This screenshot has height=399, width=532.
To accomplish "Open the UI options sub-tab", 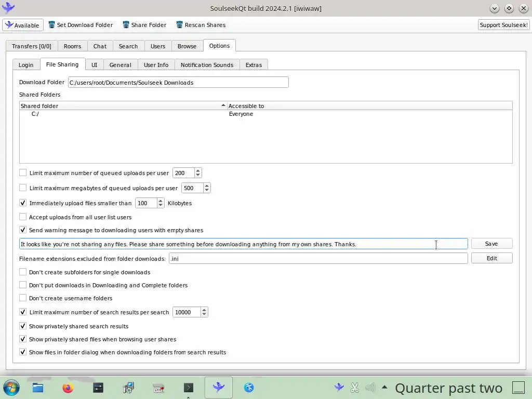I will point(95,65).
